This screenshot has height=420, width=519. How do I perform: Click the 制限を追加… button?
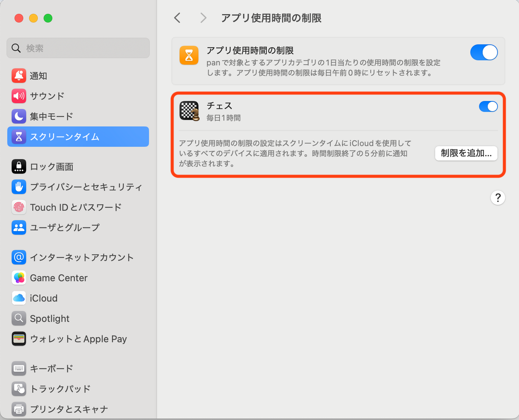(x=466, y=153)
